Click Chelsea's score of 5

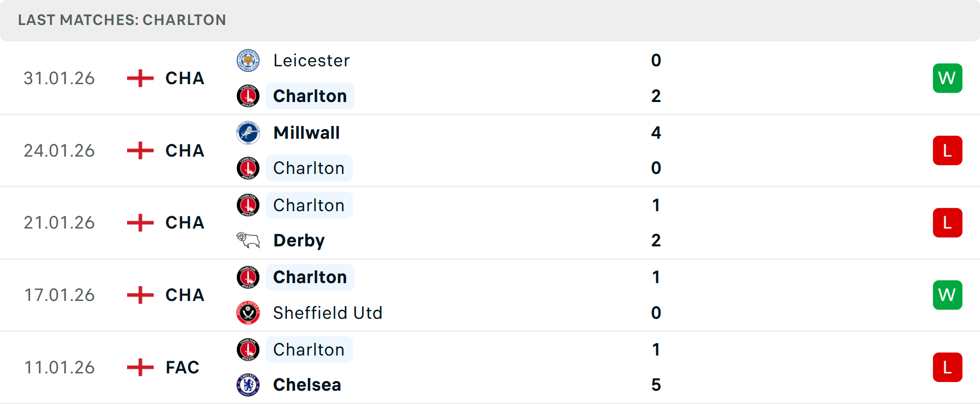pos(656,385)
